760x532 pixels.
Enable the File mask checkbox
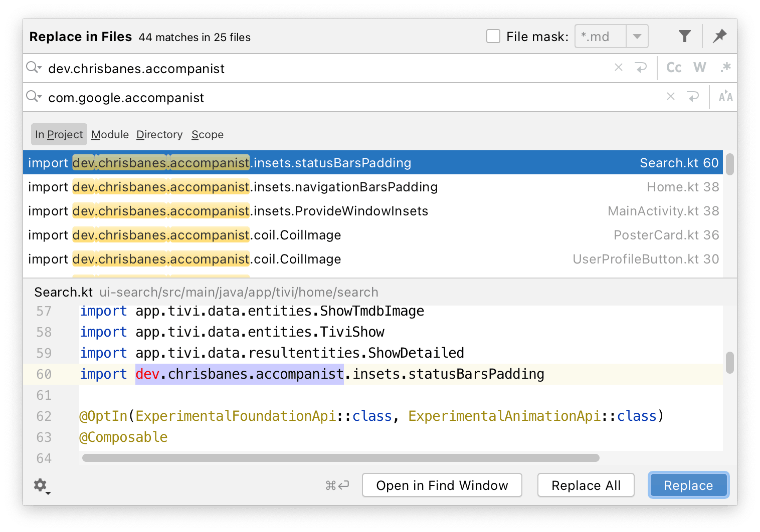coord(493,37)
